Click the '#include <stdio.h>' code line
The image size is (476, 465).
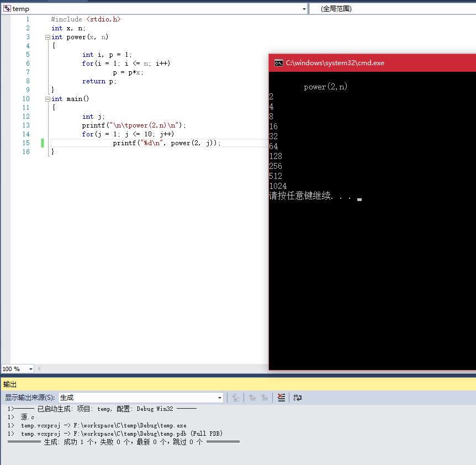pyautogui.click(x=86, y=19)
